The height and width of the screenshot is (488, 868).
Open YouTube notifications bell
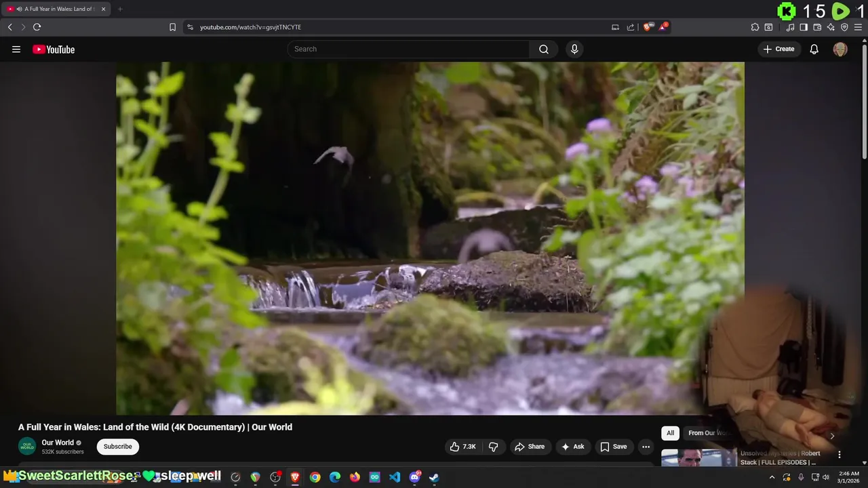[814, 49]
